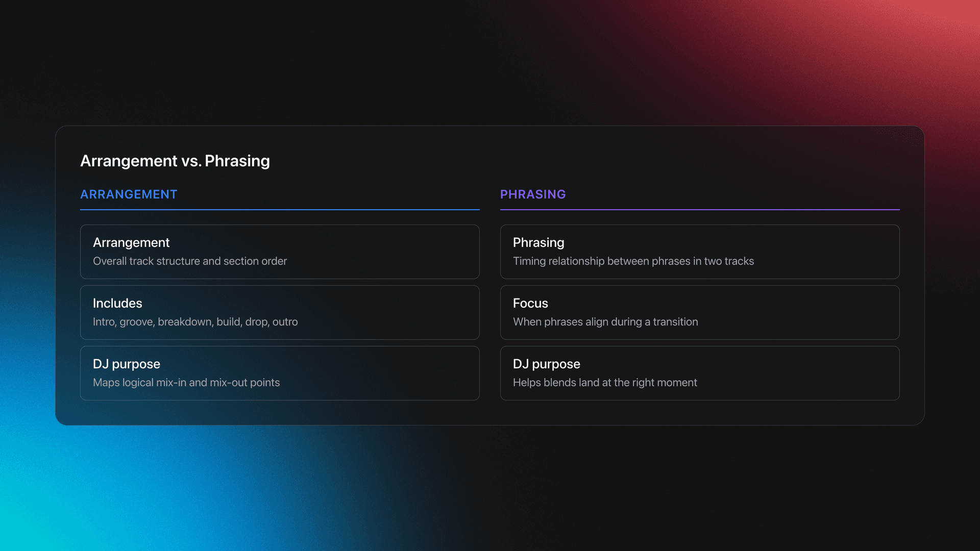Click the dark background below the panel
The image size is (980, 551).
[664, 490]
